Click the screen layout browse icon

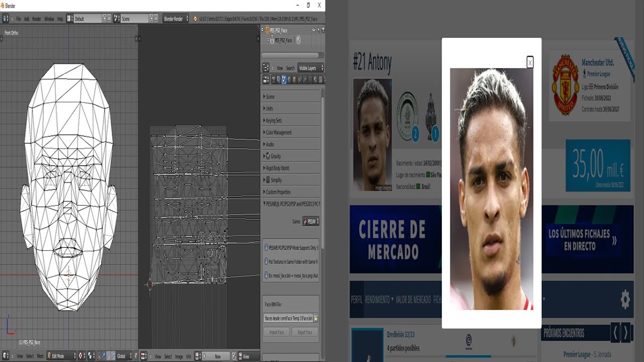click(69, 19)
